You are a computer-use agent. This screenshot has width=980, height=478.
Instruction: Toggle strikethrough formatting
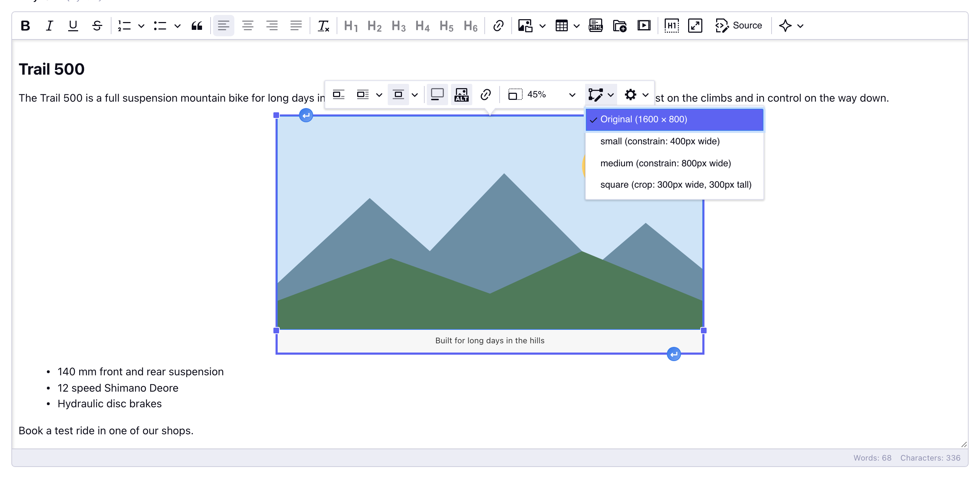97,26
